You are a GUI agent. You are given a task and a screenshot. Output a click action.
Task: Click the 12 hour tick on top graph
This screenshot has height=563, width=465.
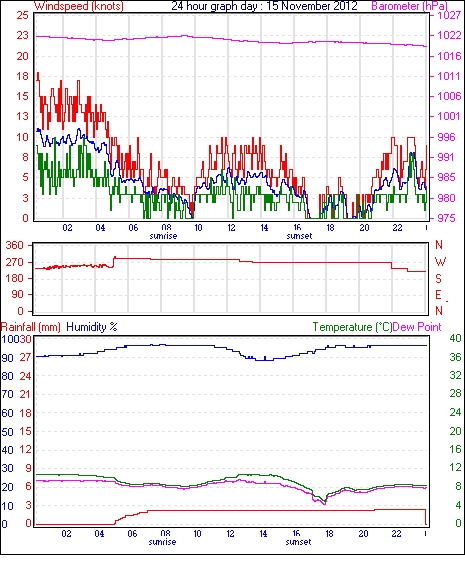point(231,228)
